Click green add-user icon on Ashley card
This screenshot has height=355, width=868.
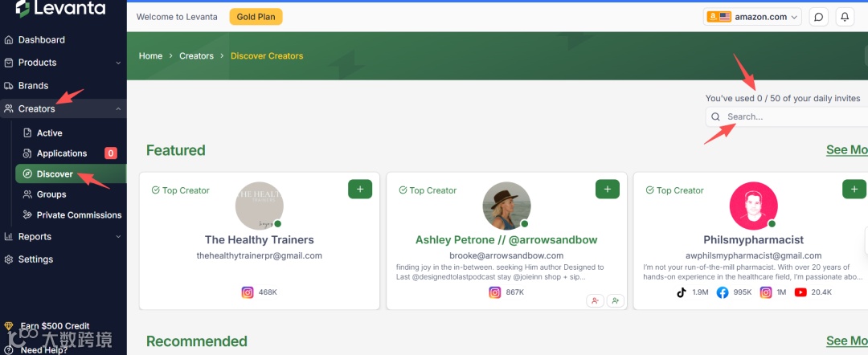tap(616, 301)
